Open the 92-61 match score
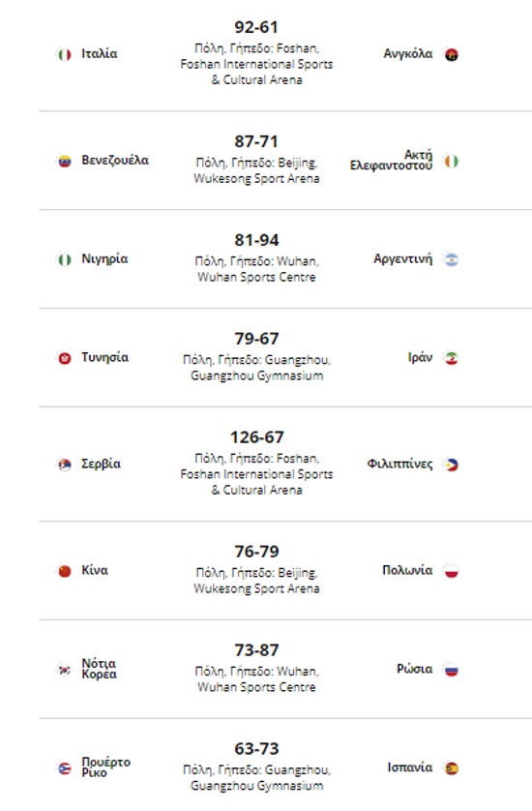532x811 pixels. pos(256,27)
